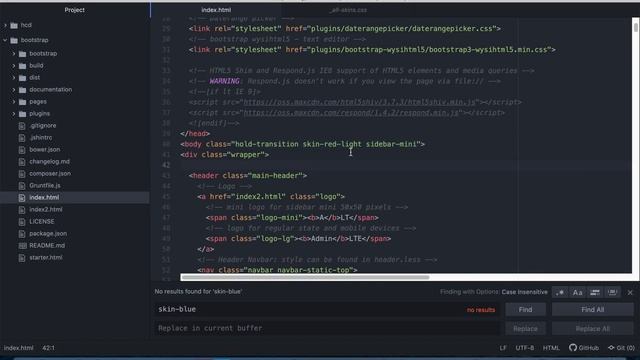Click the Gruntfile.js file icon
Viewport: 640px width, 360px height.
pyautogui.click(x=22, y=186)
